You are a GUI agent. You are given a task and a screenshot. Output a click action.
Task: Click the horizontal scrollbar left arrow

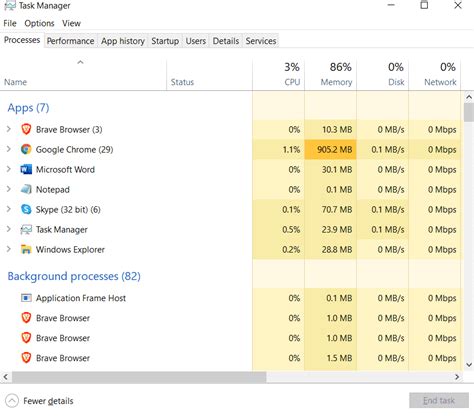pos(5,377)
